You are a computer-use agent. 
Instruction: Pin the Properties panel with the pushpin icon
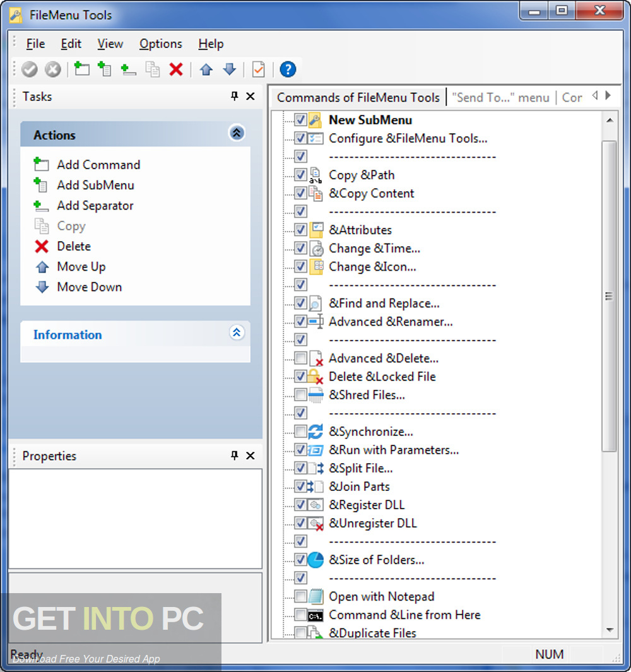pos(234,455)
